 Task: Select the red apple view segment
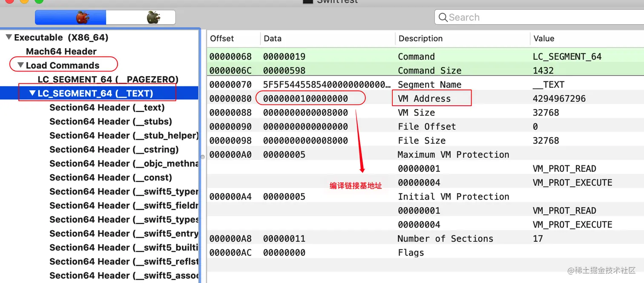(x=71, y=17)
